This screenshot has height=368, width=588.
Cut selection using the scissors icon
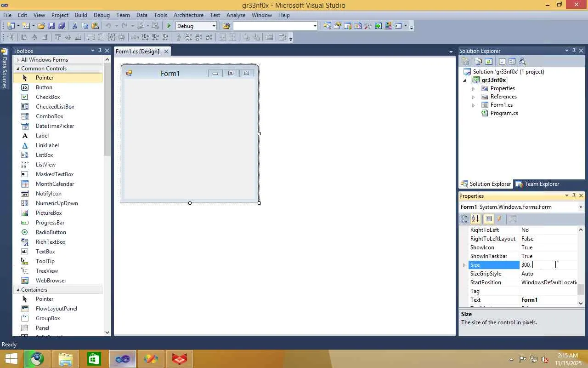(x=74, y=26)
